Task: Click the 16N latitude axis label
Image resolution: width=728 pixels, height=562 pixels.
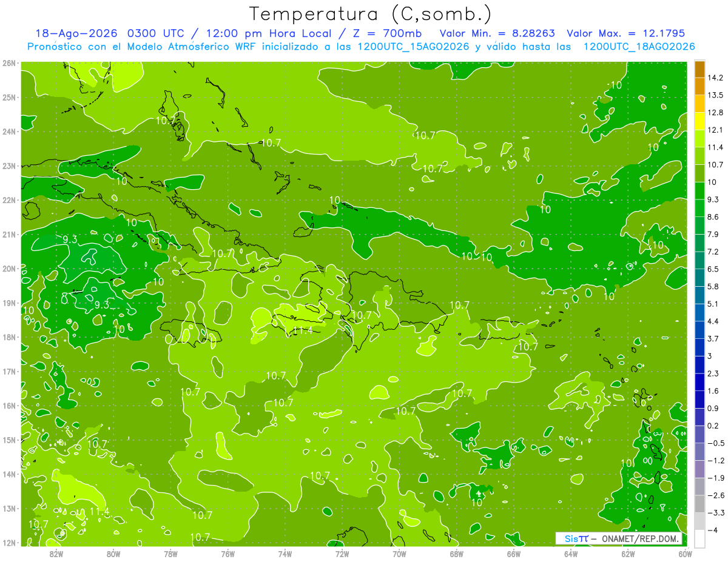Action: coord(9,406)
